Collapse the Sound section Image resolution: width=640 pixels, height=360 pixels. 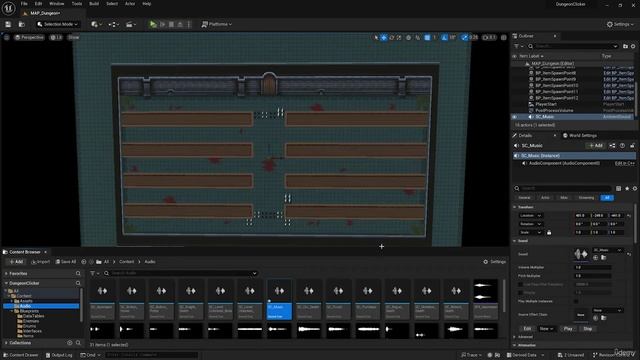[x=515, y=241]
